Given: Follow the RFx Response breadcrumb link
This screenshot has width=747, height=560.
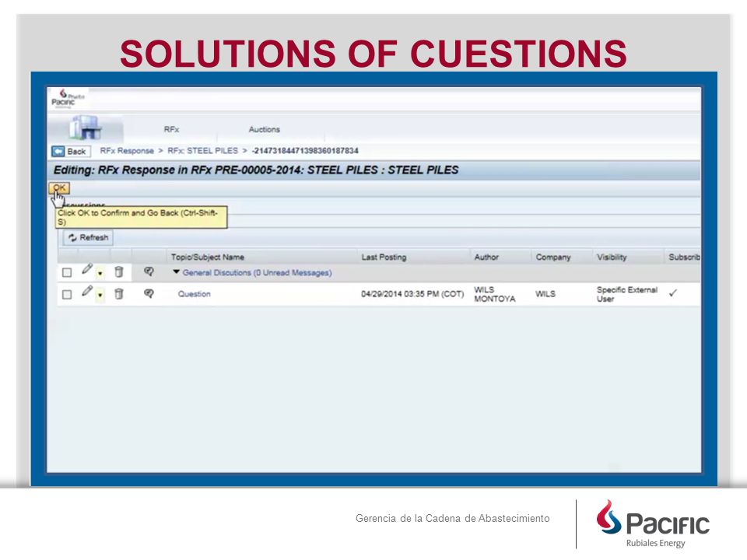Looking at the screenshot, I should tap(127, 151).
